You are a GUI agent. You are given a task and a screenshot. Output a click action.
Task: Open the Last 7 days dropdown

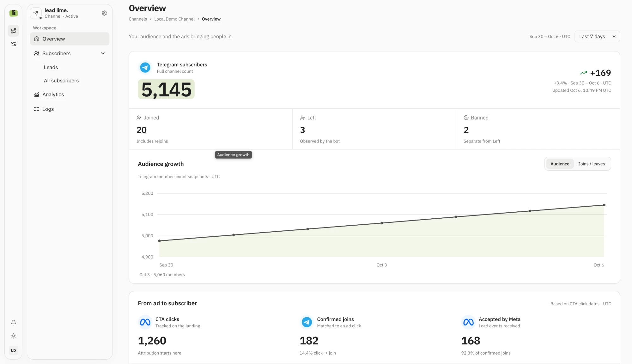(x=597, y=37)
